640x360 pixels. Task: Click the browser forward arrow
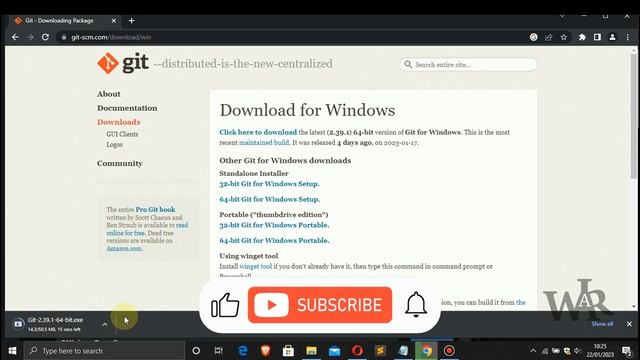[x=30, y=37]
